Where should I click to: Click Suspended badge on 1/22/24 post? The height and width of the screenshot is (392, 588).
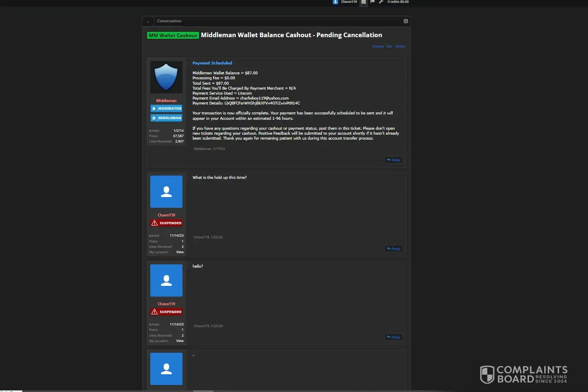pyautogui.click(x=166, y=223)
